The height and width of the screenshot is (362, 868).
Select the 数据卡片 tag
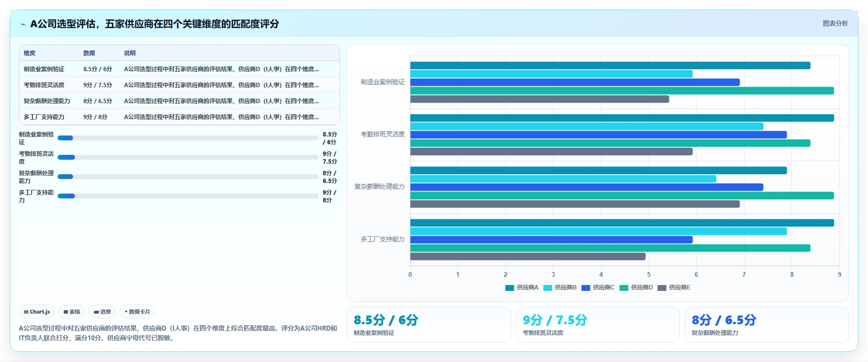(x=137, y=312)
